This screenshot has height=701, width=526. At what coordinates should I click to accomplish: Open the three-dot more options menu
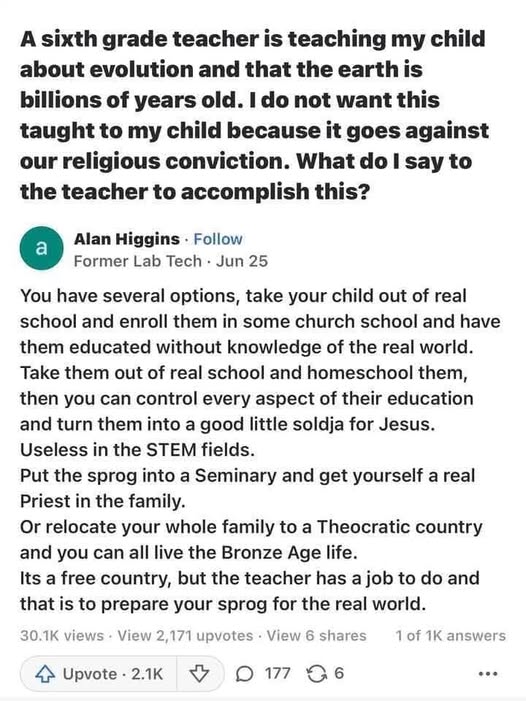(x=488, y=674)
